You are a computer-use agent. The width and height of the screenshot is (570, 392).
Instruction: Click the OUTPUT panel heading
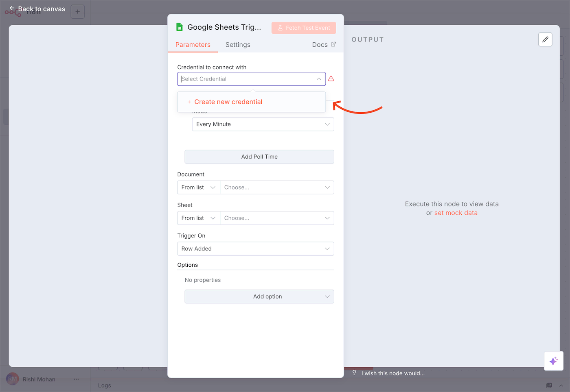368,39
